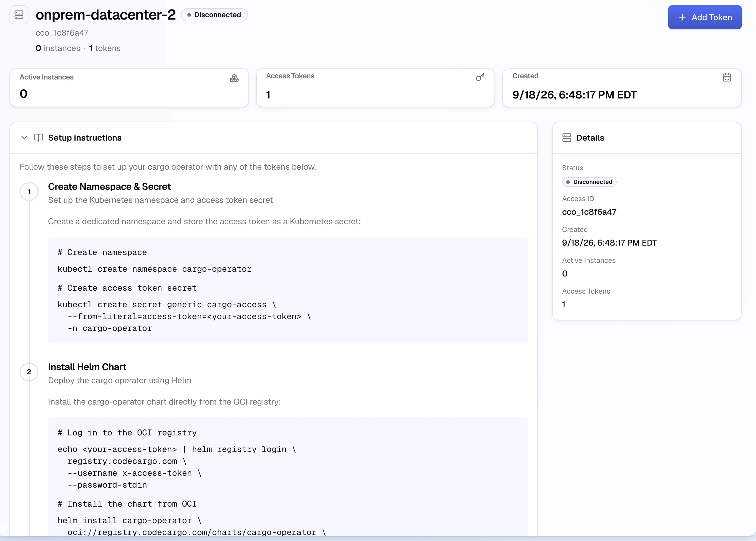756x541 pixels.
Task: Click the Disconnected status badge in Details
Action: pos(589,182)
